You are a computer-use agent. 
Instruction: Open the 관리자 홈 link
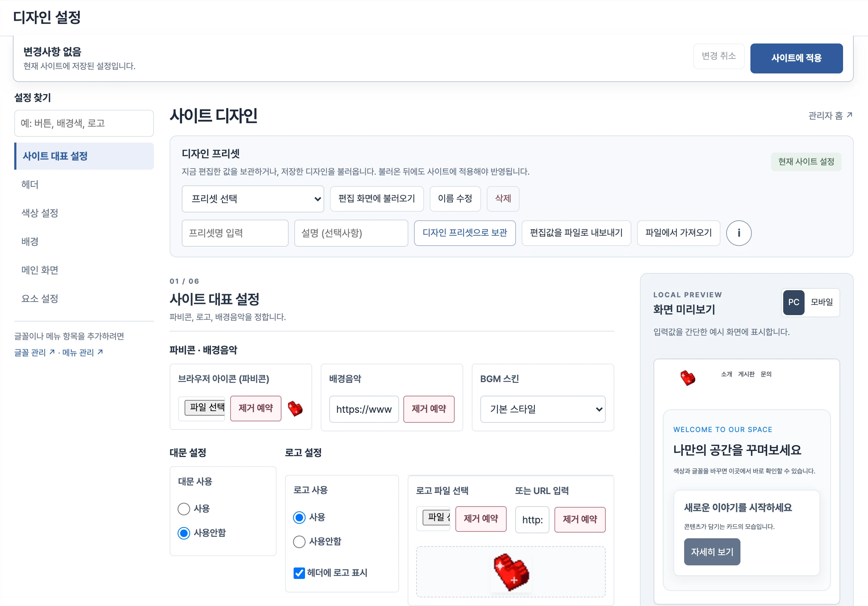830,115
